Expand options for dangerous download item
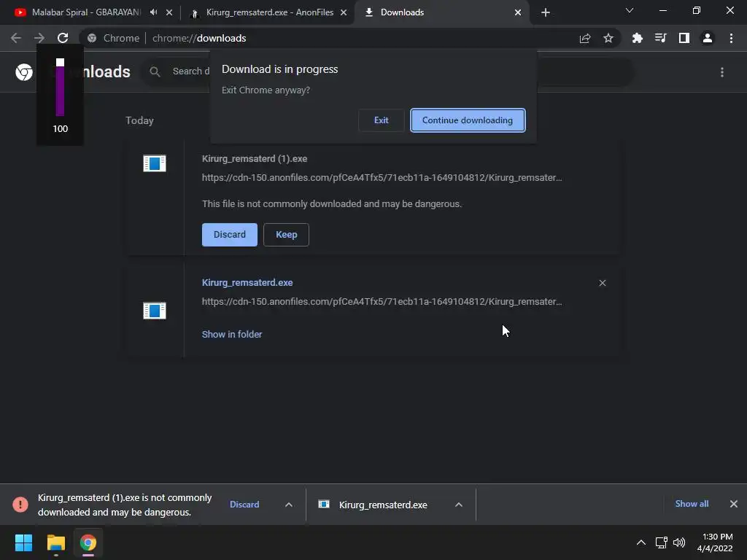 pyautogui.click(x=289, y=505)
